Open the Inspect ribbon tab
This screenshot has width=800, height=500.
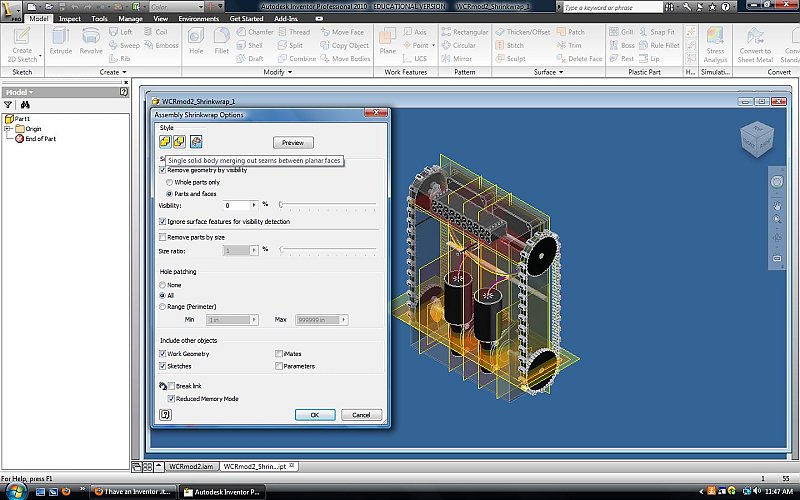pyautogui.click(x=69, y=18)
